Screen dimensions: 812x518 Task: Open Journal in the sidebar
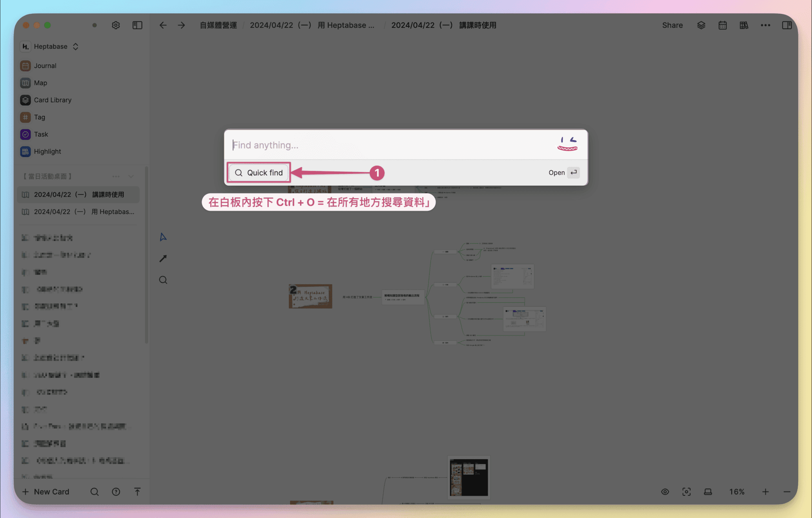[45, 66]
